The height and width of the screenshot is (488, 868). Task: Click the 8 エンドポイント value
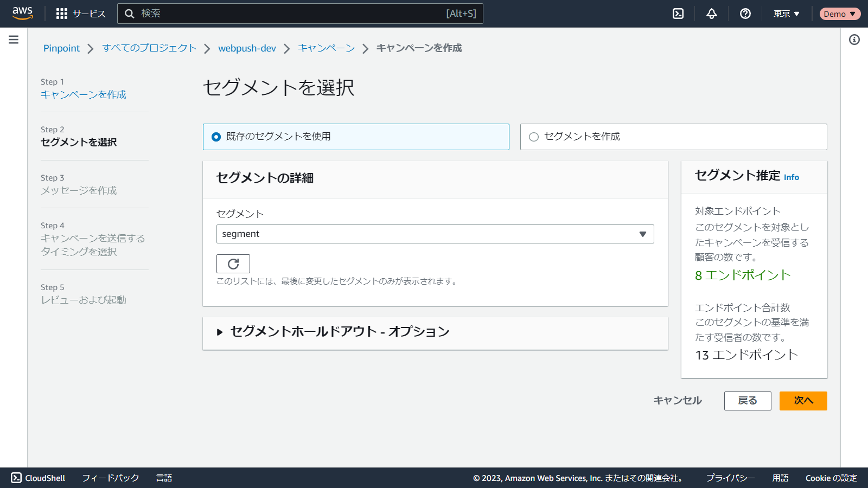(743, 275)
